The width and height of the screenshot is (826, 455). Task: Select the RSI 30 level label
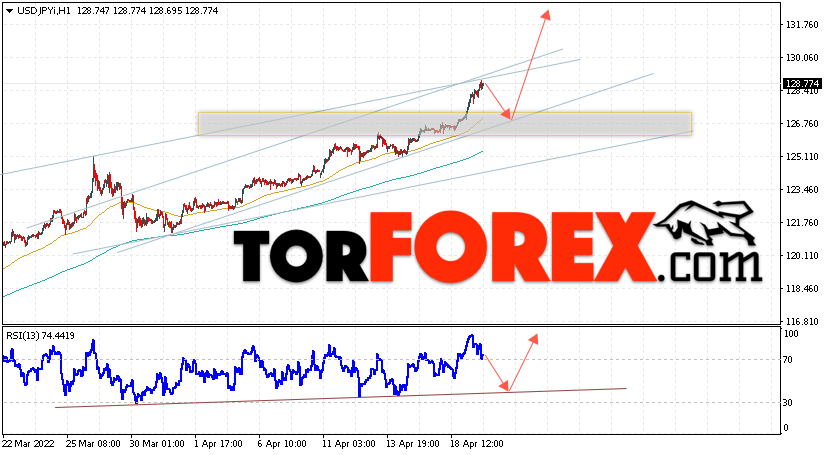788,403
